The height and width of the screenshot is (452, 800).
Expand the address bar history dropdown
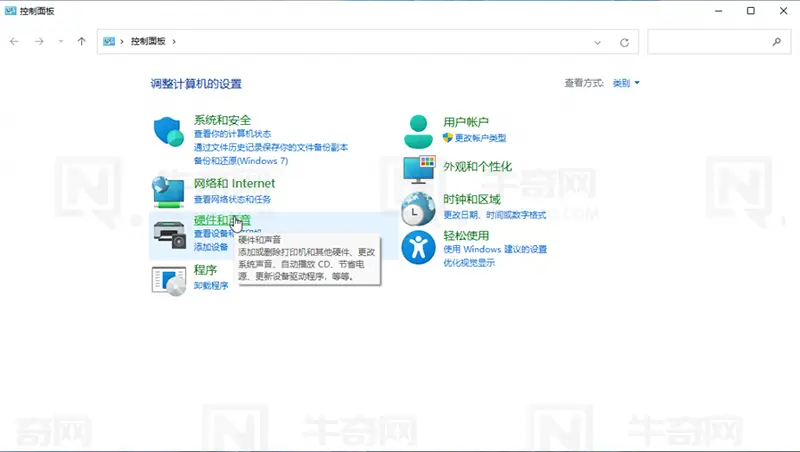597,42
